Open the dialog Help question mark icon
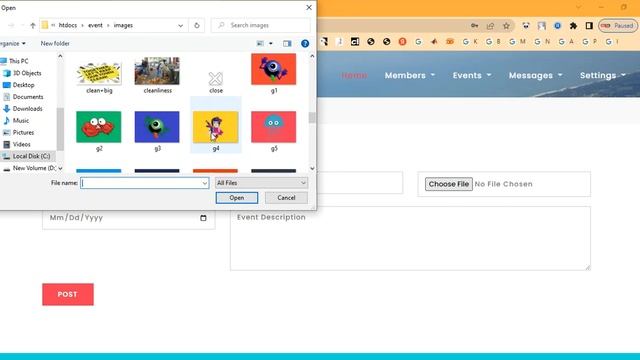640x360 pixels. 305,43
